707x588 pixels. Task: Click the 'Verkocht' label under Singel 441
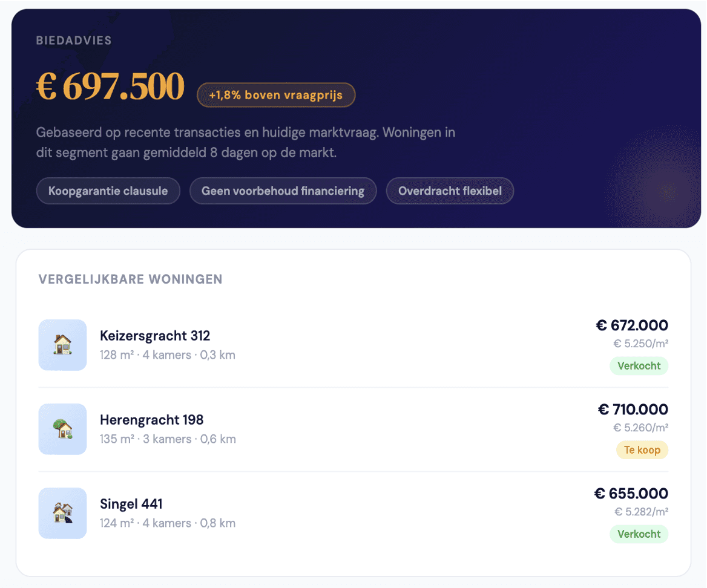point(639,534)
